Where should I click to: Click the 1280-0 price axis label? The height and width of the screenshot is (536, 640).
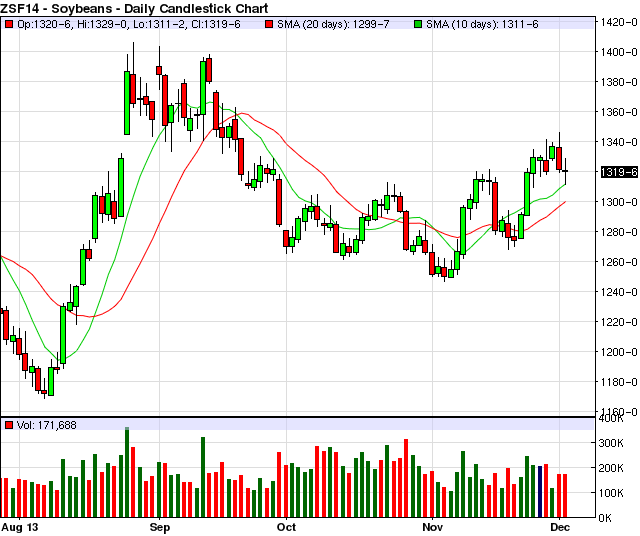click(619, 232)
